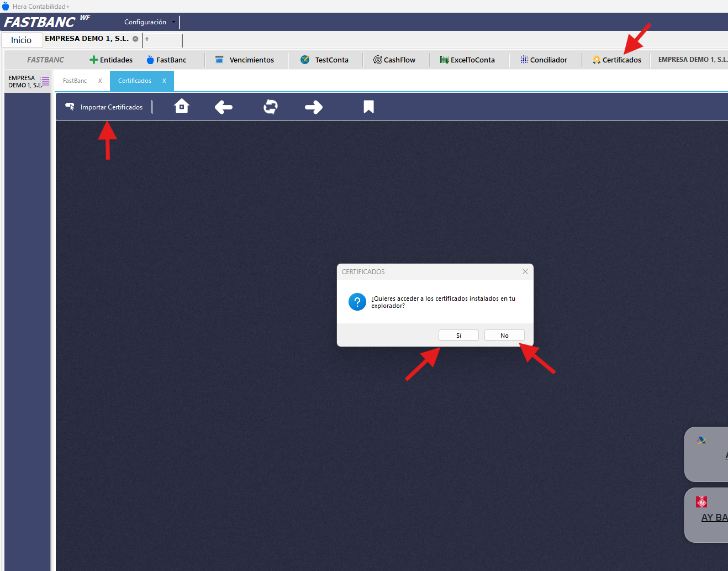Click the AY BA partially visible link

pos(714,517)
